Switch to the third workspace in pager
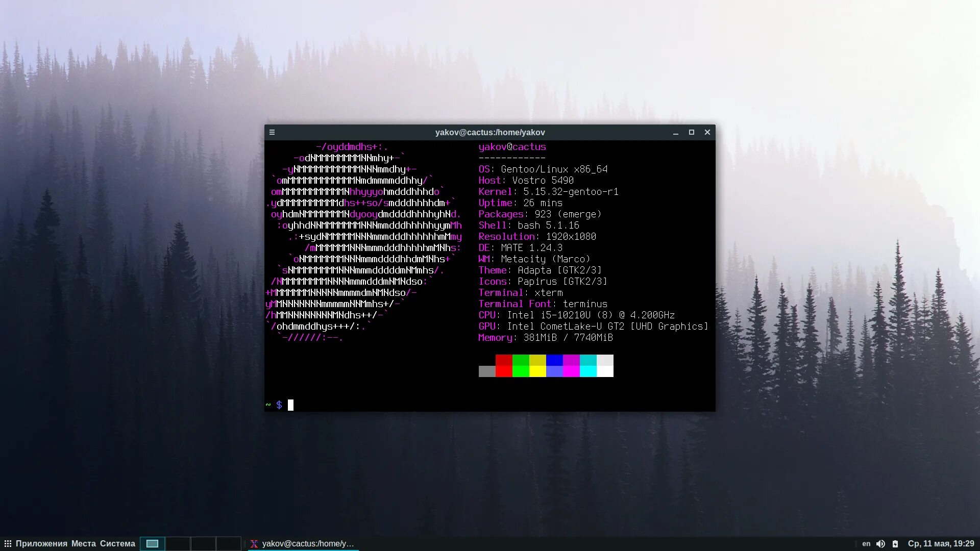This screenshot has width=980, height=551. (x=203, y=544)
